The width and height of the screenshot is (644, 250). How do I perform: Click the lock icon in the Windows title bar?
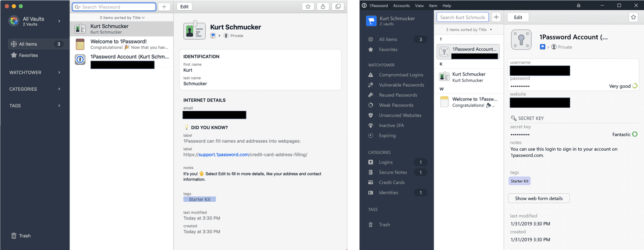[578, 6]
